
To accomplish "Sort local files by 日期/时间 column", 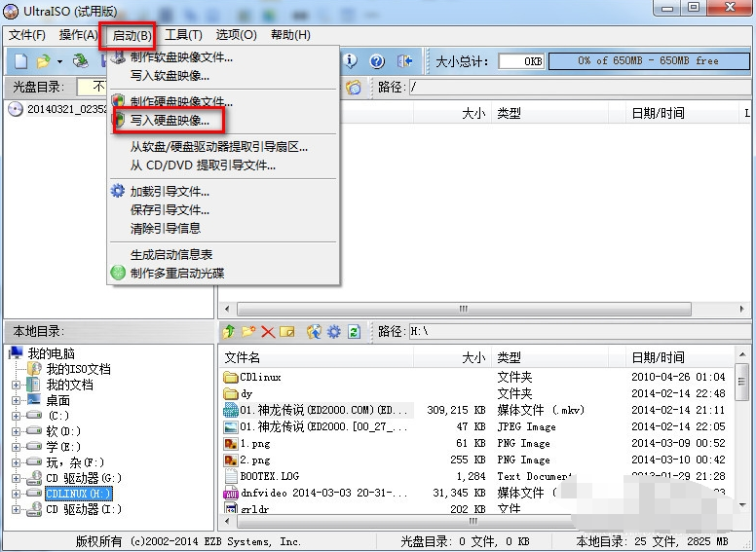I will [679, 357].
